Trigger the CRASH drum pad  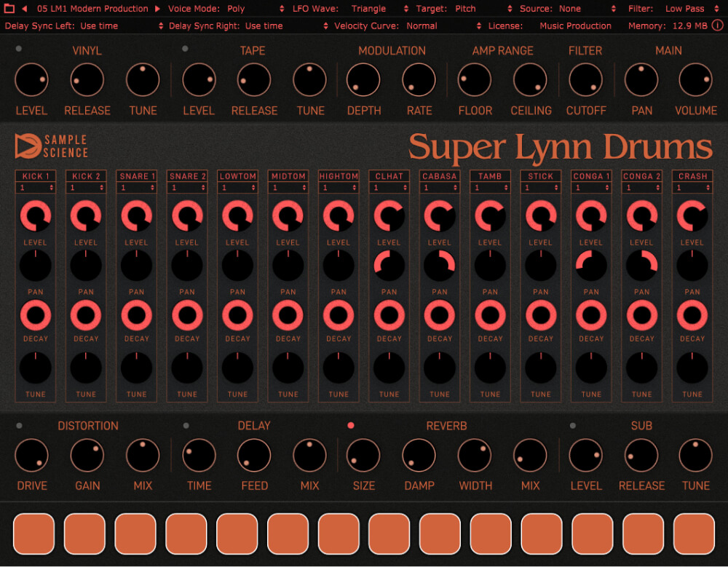(x=694, y=534)
